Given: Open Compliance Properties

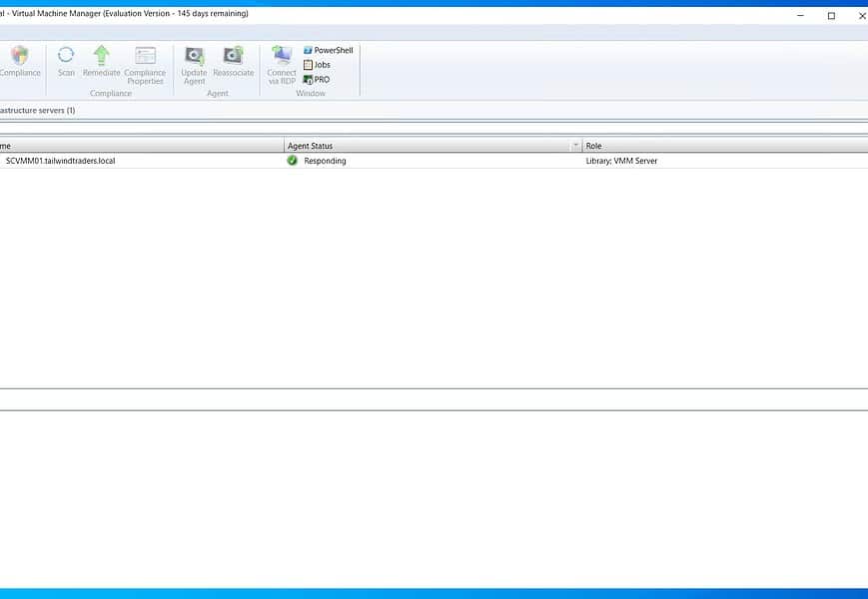Looking at the screenshot, I should pos(145,65).
